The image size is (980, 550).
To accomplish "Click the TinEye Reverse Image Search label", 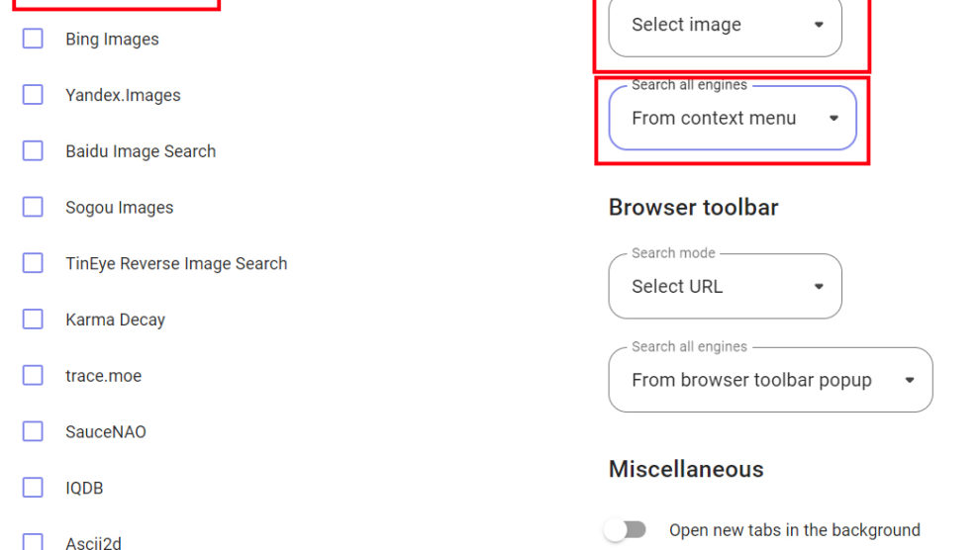I will pyautogui.click(x=176, y=263).
